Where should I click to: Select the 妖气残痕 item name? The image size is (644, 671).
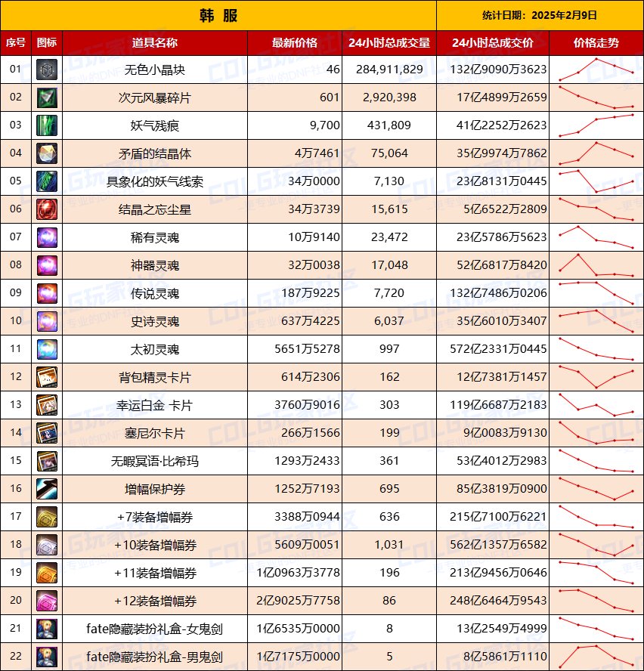click(x=155, y=125)
